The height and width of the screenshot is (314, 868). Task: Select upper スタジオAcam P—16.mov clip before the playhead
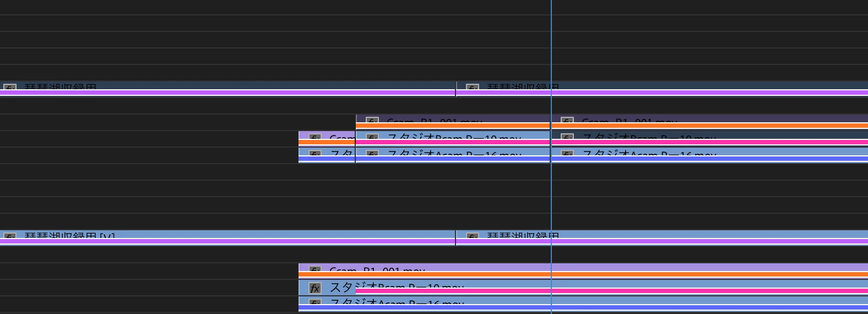tap(453, 155)
